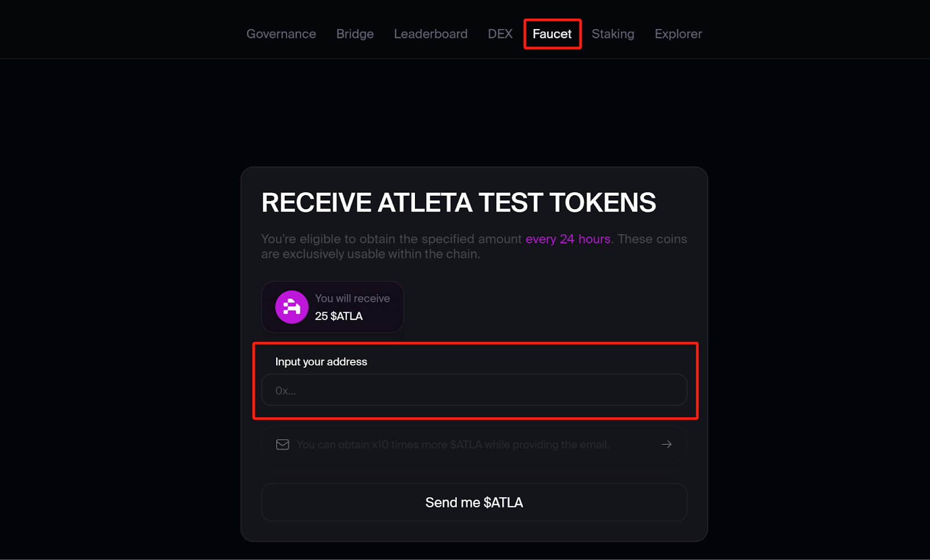
Task: Click the 'You will receive' card
Action: pos(332,307)
